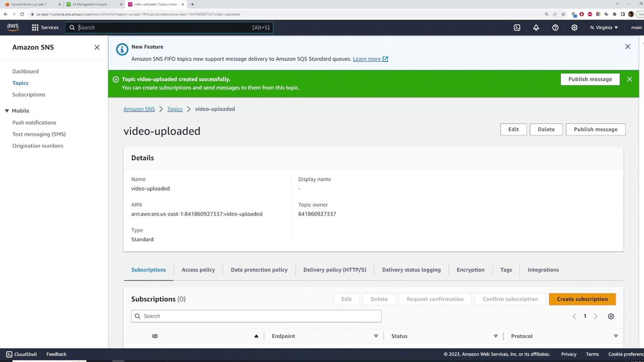The height and width of the screenshot is (362, 644).
Task: Focus the subscriptions Search box
Action: (256, 316)
